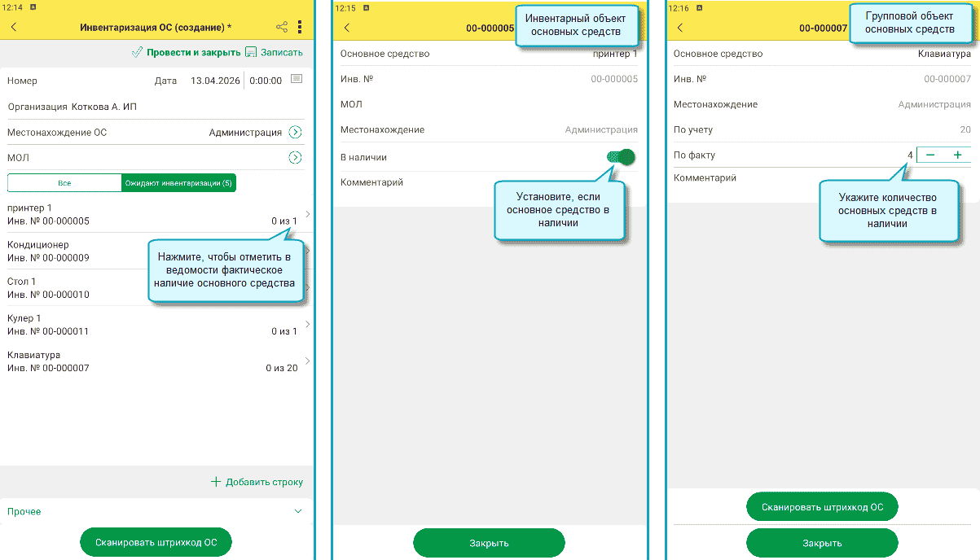
Task: Click Добавить строку
Action: coord(257,482)
